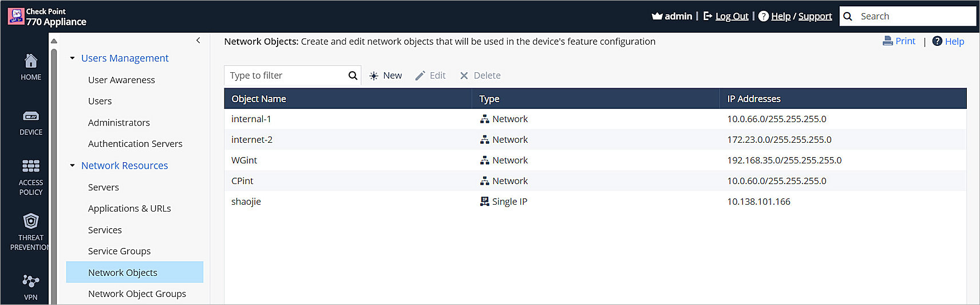Click the Type to filter field
The image size is (980, 305).
[286, 76]
